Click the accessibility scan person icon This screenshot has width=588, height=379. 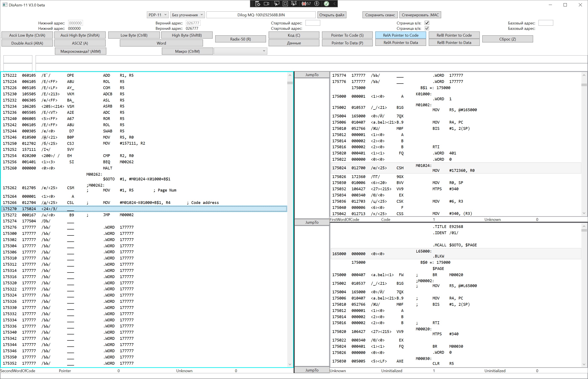pyautogui.click(x=317, y=4)
